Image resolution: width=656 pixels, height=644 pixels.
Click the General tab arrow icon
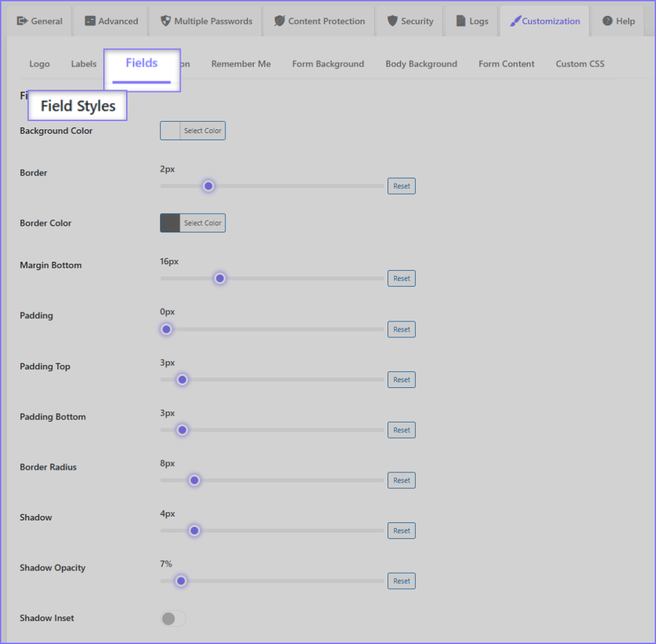(x=23, y=21)
